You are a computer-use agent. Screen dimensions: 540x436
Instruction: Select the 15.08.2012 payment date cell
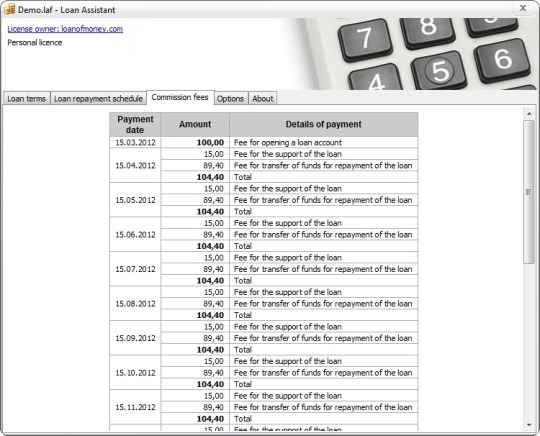(135, 304)
